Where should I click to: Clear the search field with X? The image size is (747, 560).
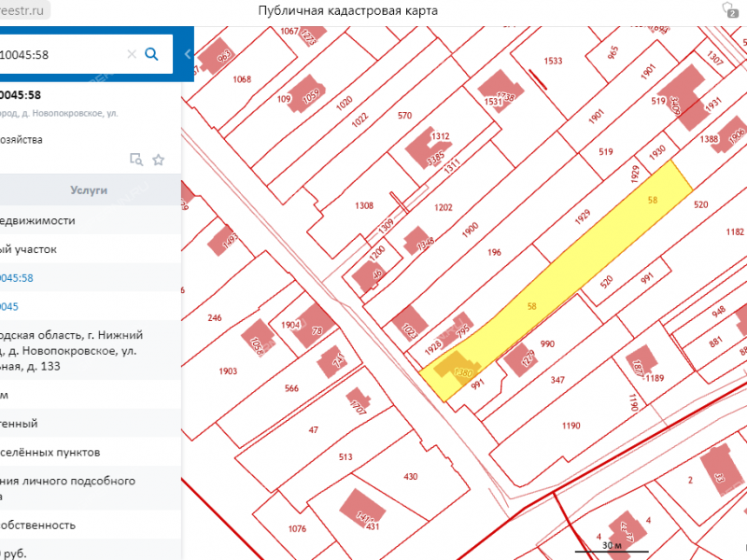[132, 54]
